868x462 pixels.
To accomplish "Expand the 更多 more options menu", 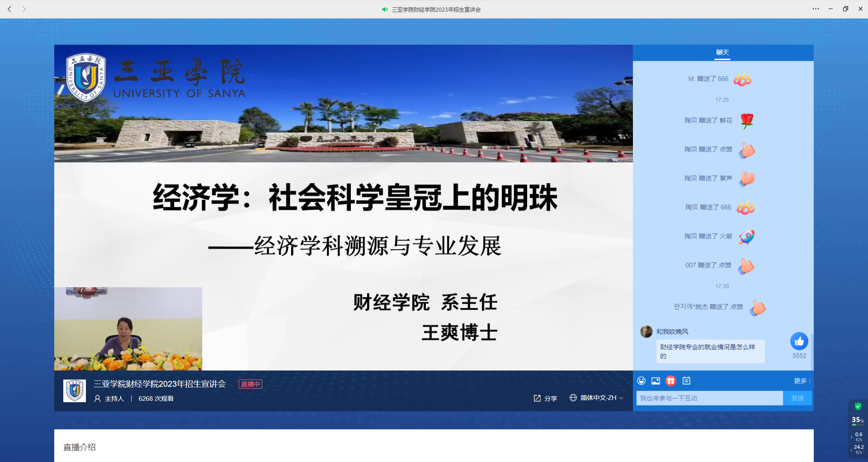I will click(802, 381).
